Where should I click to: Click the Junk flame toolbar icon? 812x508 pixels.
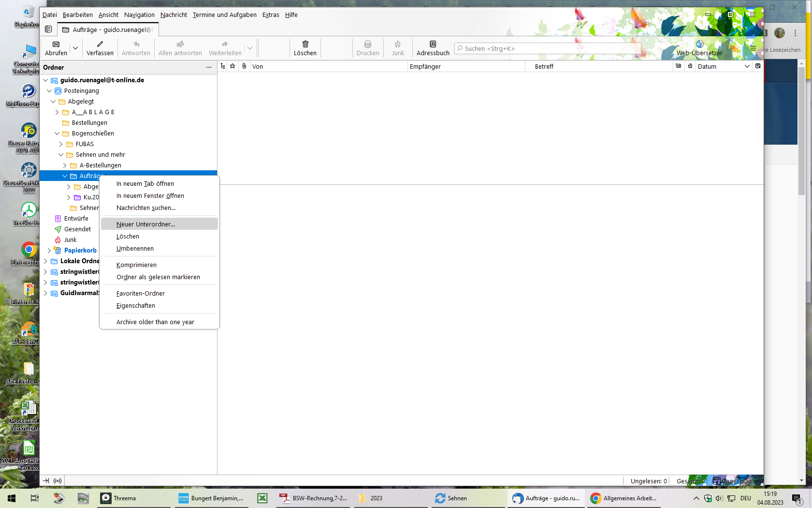[x=398, y=45]
